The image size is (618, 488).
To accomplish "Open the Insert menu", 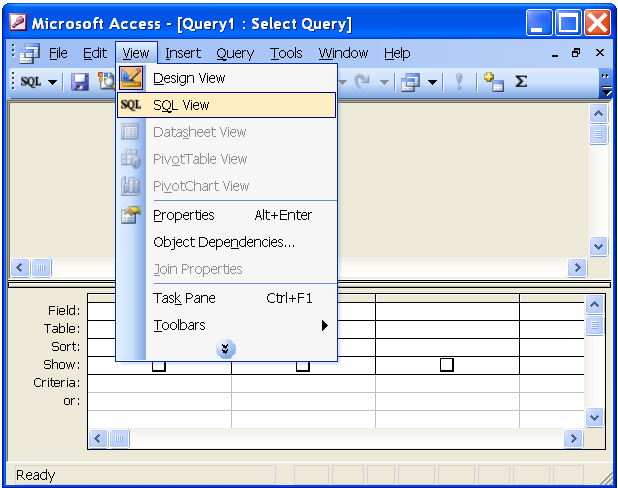I will (183, 53).
